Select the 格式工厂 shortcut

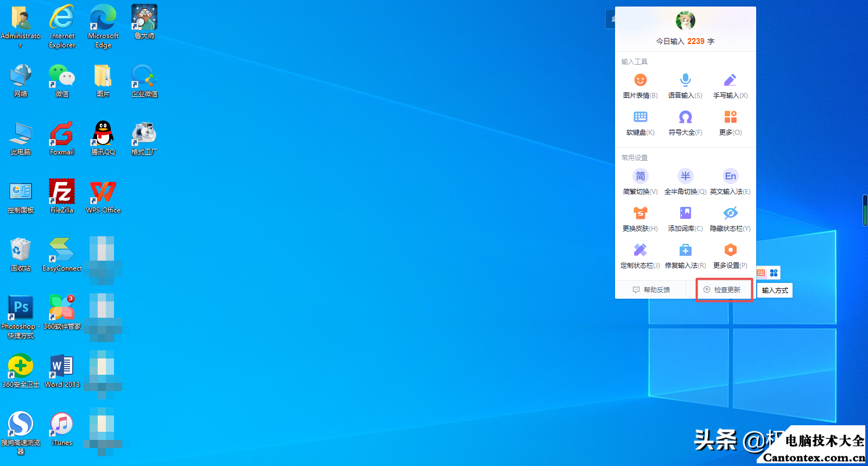(x=144, y=138)
